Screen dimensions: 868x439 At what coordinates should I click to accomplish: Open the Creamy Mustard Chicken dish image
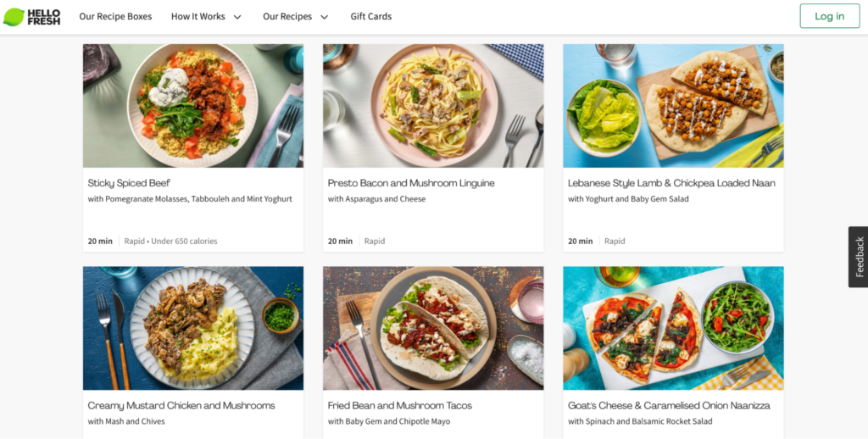tap(192, 328)
